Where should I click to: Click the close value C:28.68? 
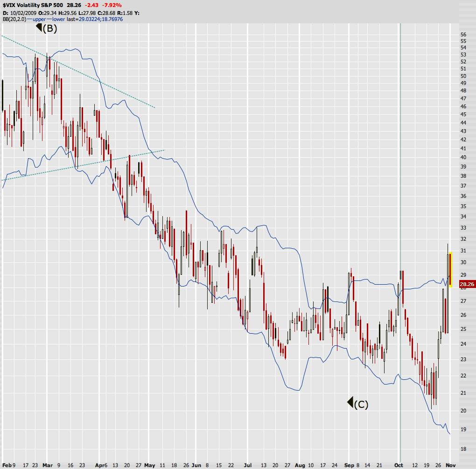point(106,13)
